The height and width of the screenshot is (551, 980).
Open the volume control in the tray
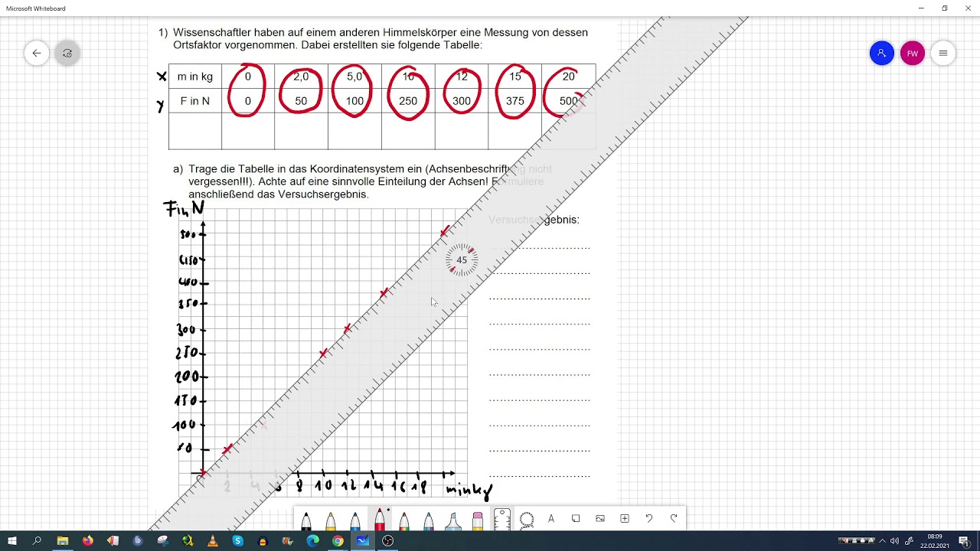[x=894, y=541]
